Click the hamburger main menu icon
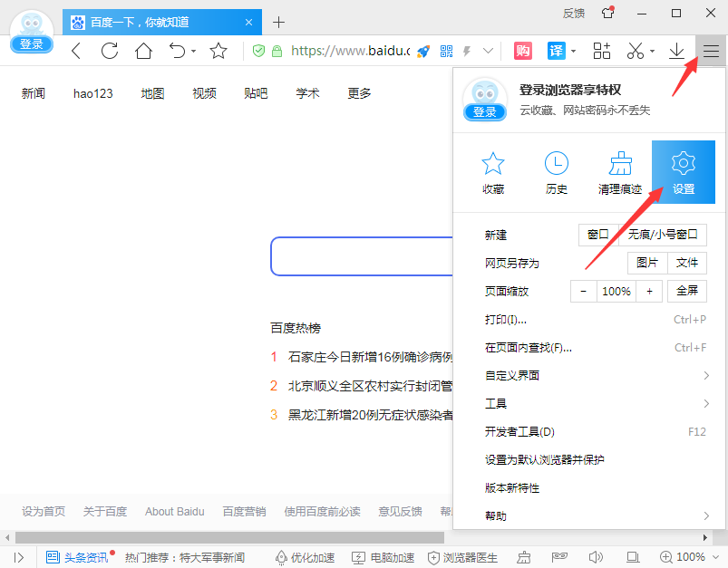This screenshot has height=568, width=728. tap(711, 51)
